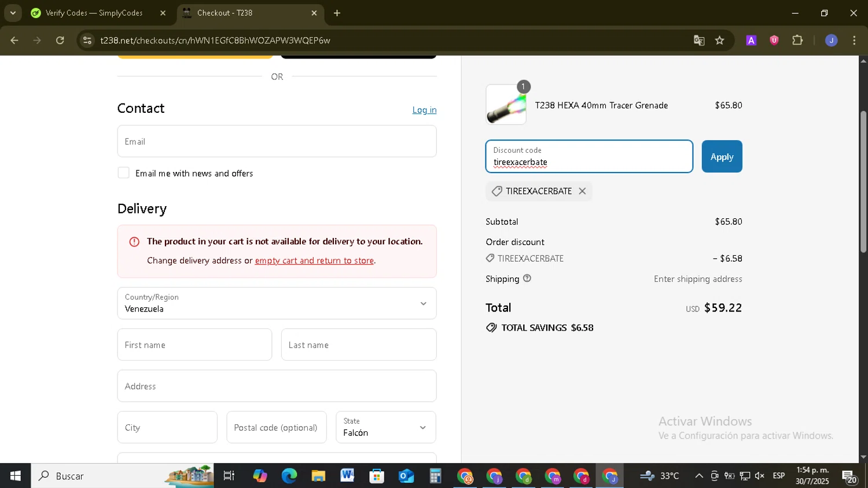Screen dimensions: 868x488
Task: Click the page vertical scrollbar
Action: pyautogui.click(x=863, y=182)
